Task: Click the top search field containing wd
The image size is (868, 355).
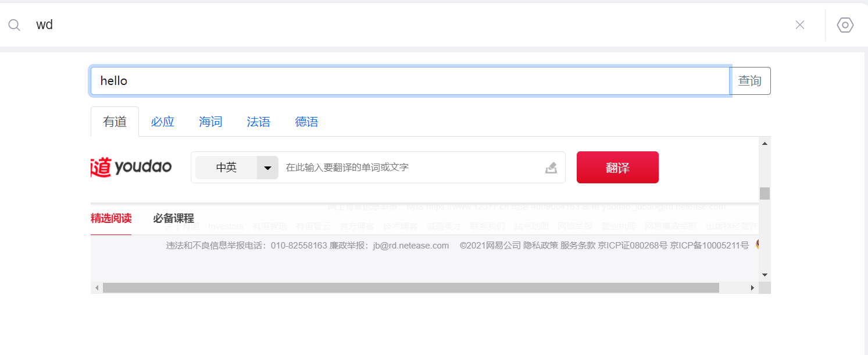Action: coord(407,25)
